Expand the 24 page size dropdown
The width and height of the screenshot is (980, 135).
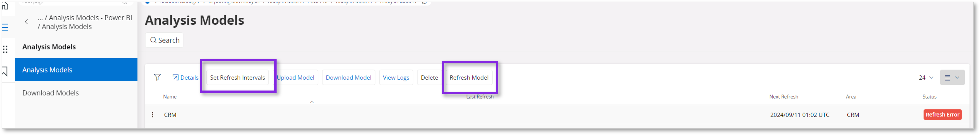click(x=926, y=77)
